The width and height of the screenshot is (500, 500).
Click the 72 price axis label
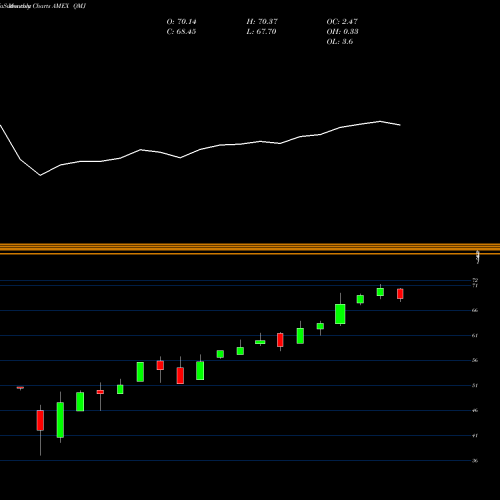(x=475, y=280)
